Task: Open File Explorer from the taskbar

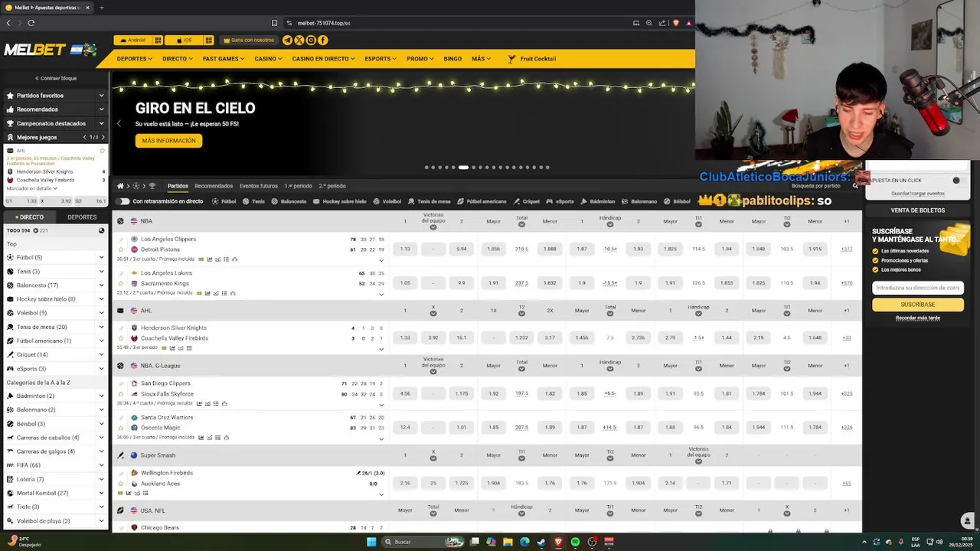Action: pyautogui.click(x=508, y=542)
